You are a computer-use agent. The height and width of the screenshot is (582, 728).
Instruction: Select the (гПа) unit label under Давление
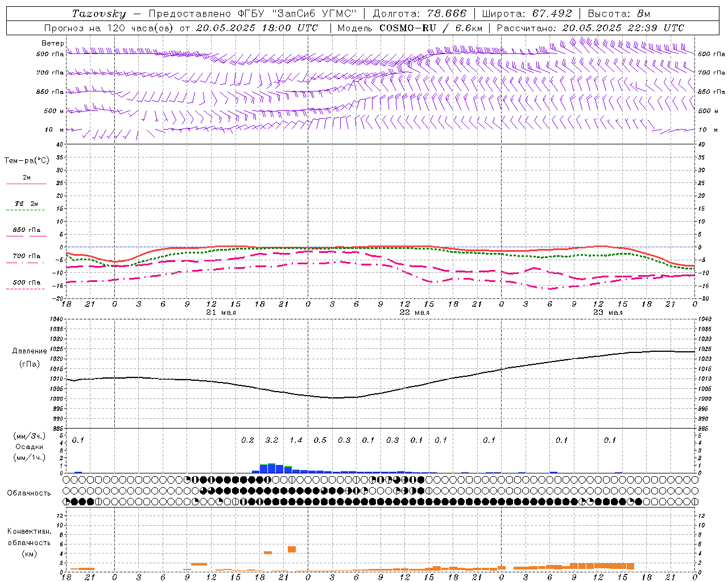30,364
